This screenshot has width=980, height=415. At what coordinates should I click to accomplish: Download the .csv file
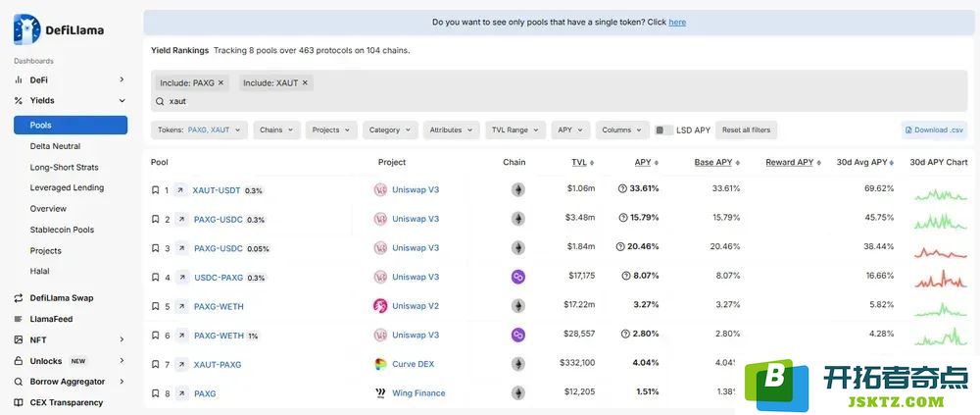point(934,130)
